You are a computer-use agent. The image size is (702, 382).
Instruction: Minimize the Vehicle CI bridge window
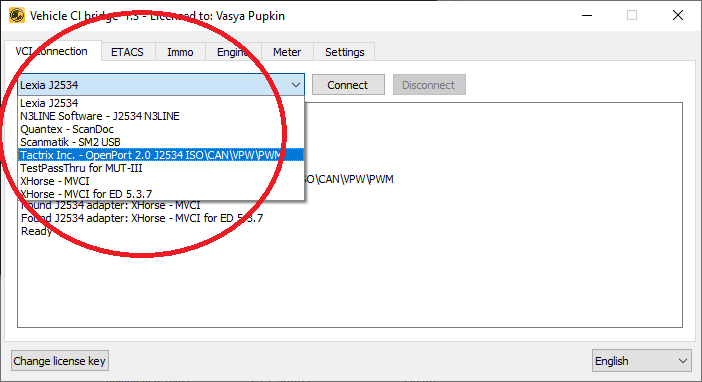point(587,15)
